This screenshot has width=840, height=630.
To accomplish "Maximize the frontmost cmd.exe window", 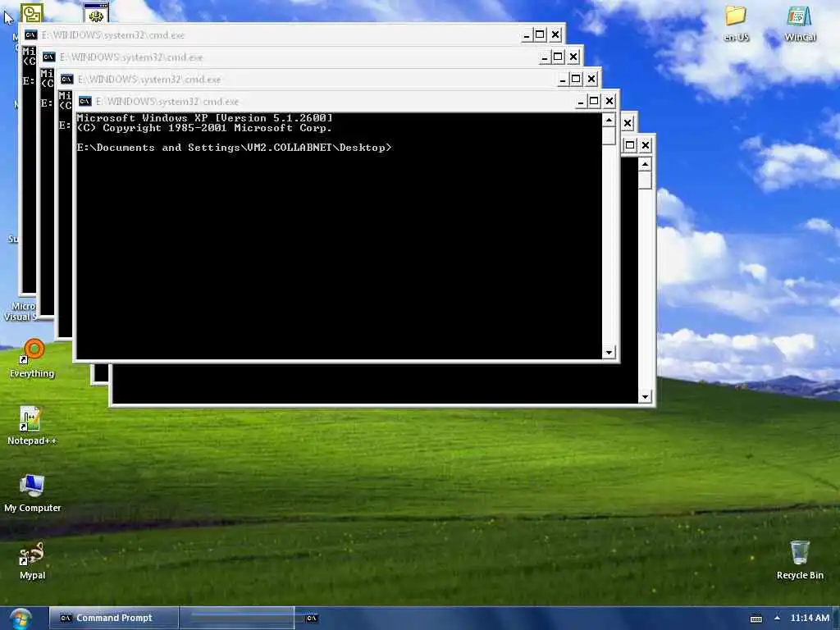I will click(594, 101).
